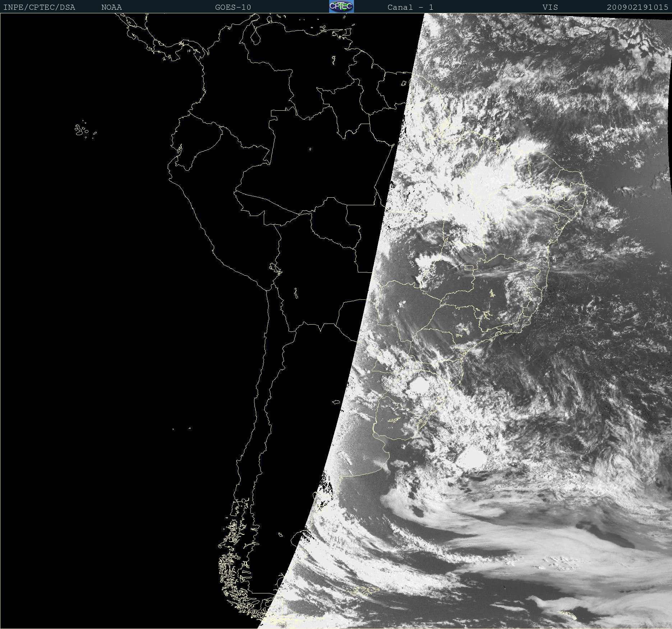Click the INPE/CPTEC/DSA header text
This screenshot has width=672, height=629.
(x=39, y=7)
